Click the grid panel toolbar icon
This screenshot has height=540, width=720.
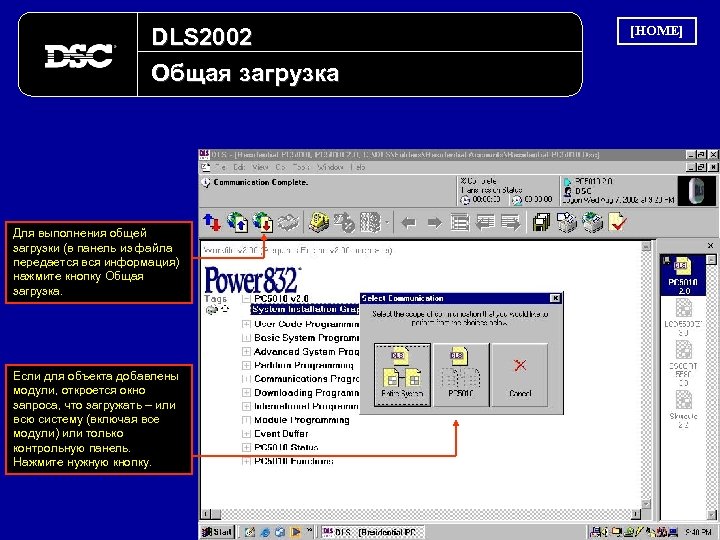tap(371, 223)
